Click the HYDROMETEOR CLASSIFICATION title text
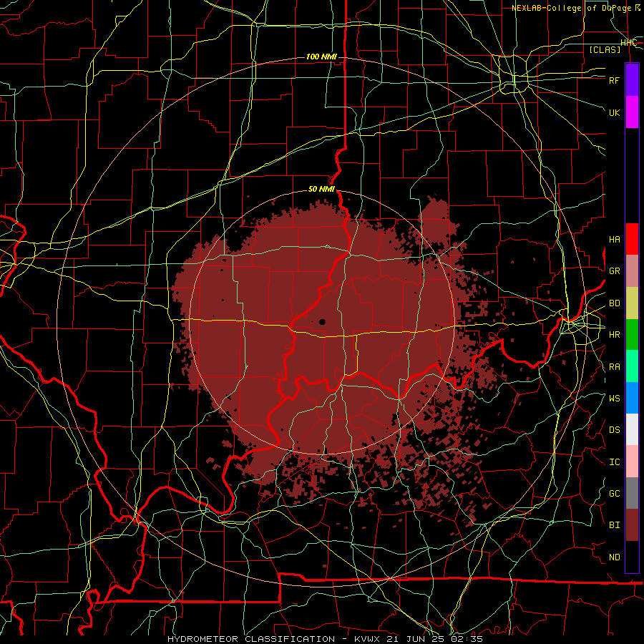This screenshot has width=644, height=644. tap(251, 639)
